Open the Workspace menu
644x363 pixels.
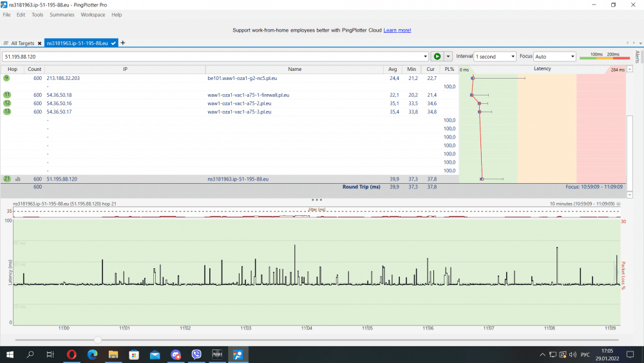point(93,14)
